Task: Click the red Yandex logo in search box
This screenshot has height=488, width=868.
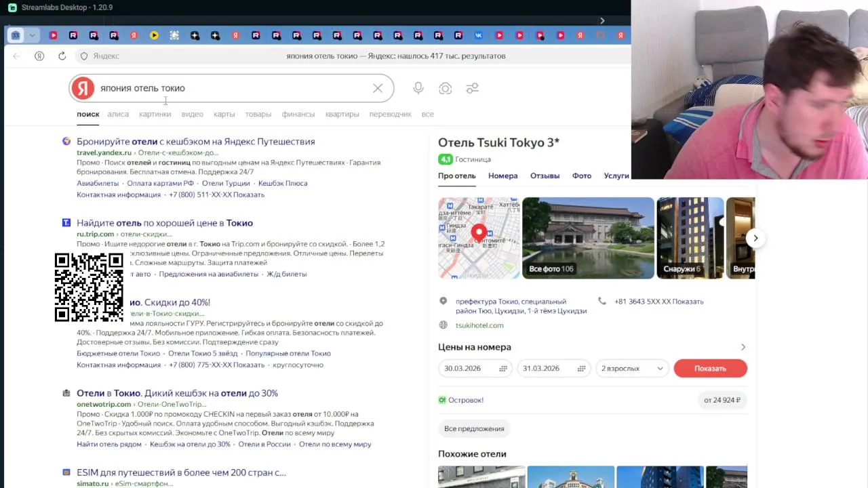Action: click(83, 88)
